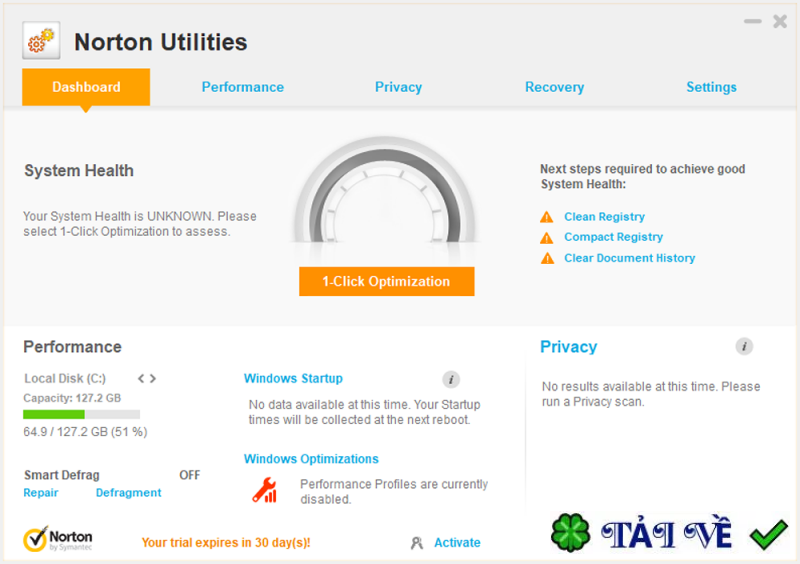Open the Windows Startup link
The image size is (800, 564).
[x=293, y=379]
